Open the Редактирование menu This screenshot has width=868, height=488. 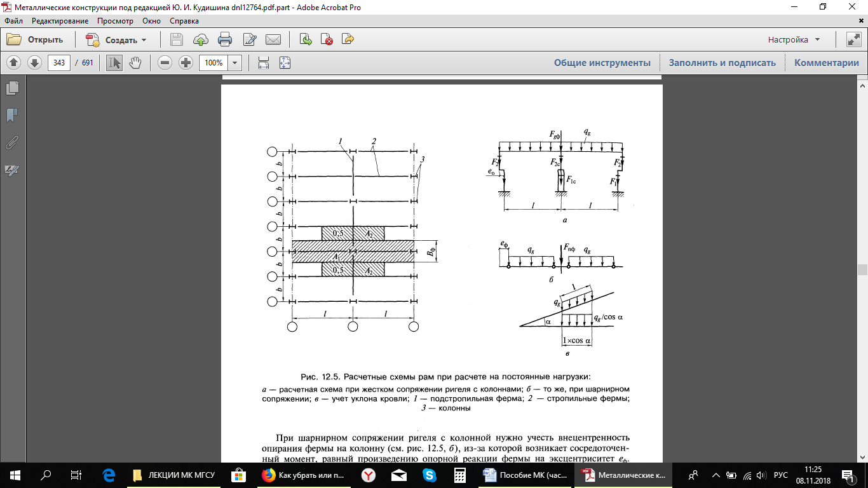(60, 20)
